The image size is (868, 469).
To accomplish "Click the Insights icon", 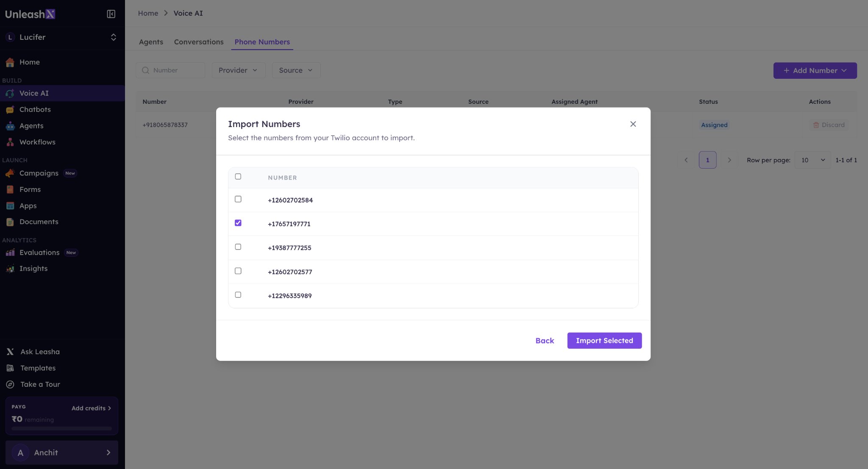I will coord(10,269).
